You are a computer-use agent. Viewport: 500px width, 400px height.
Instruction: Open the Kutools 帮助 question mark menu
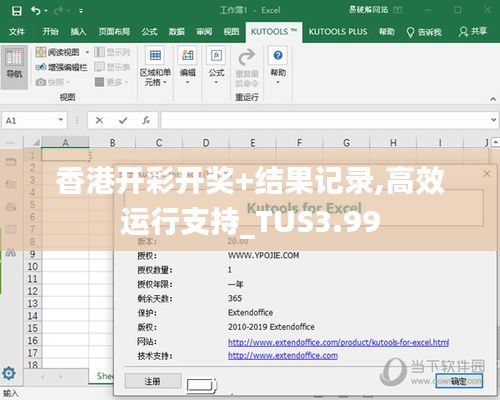[x=278, y=66]
